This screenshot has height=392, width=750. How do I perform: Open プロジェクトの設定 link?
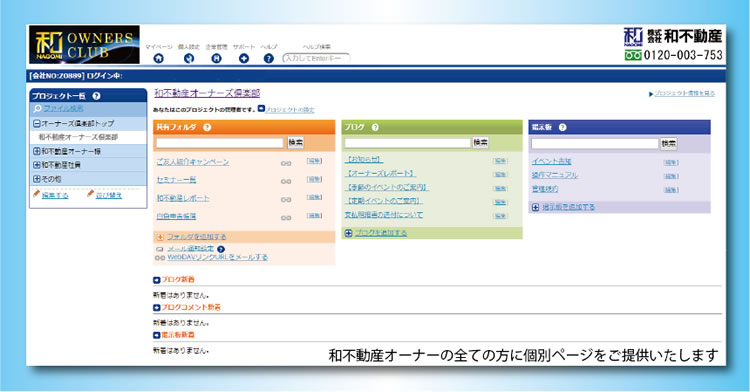click(x=290, y=109)
